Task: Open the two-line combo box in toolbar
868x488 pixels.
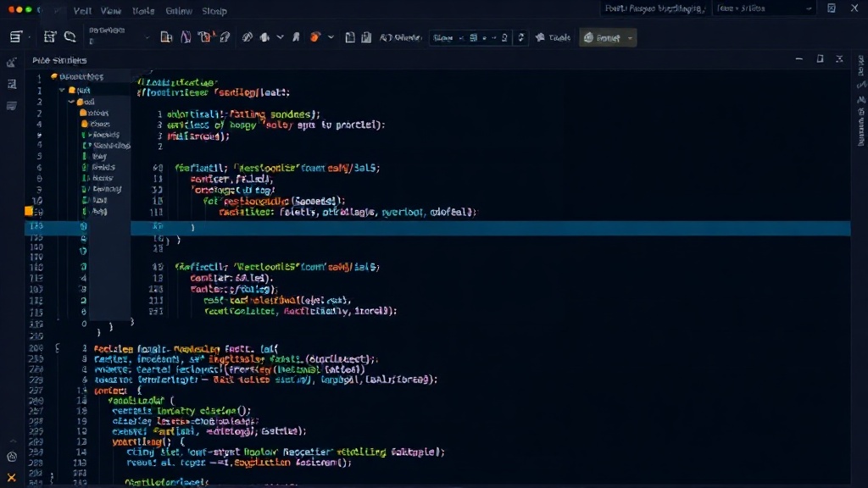Action: pyautogui.click(x=119, y=36)
